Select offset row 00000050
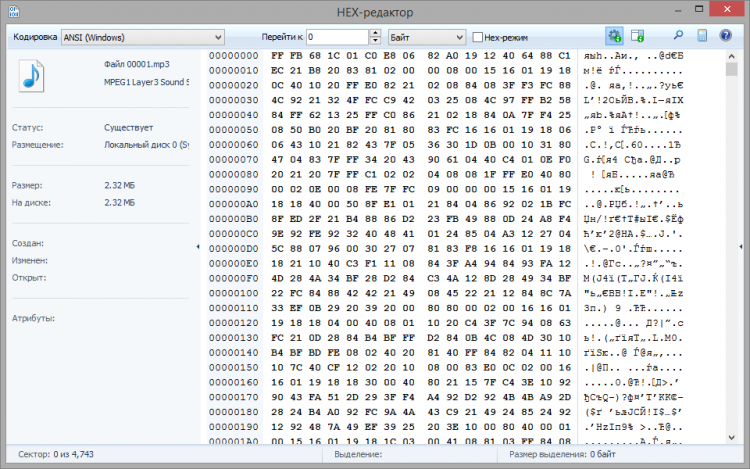The width and height of the screenshot is (750, 469). [233, 130]
